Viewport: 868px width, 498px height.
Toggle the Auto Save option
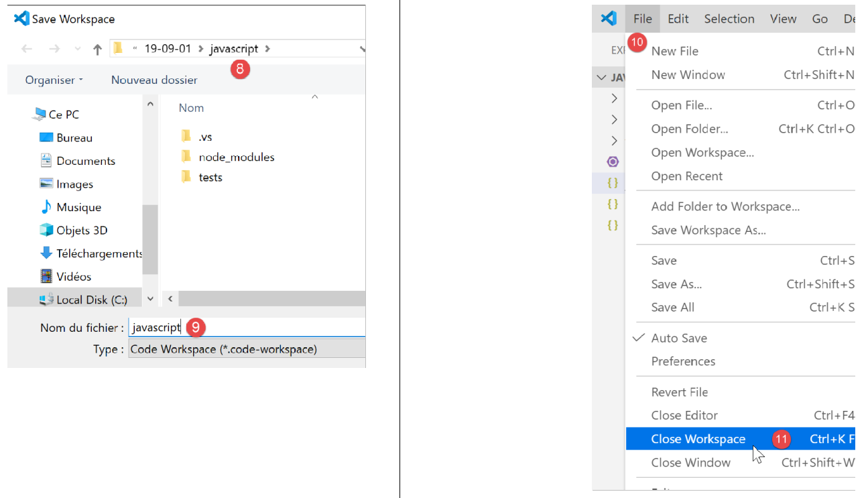[x=678, y=338]
